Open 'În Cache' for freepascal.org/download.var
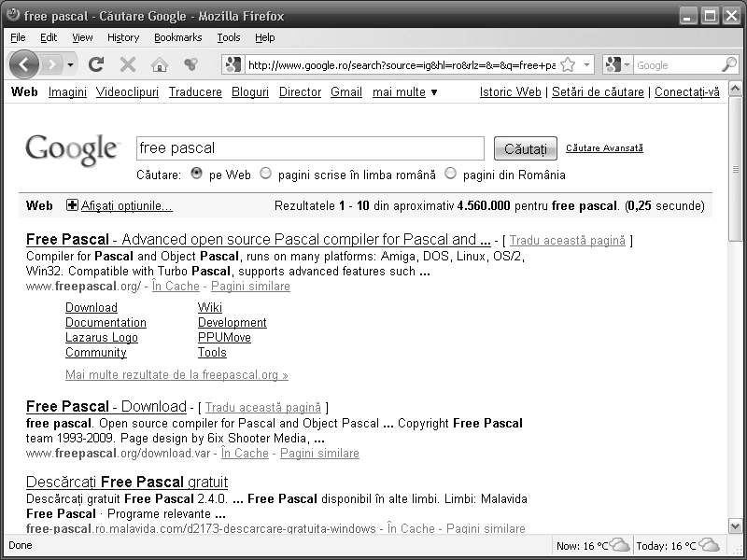The image size is (747, 560). (x=245, y=454)
